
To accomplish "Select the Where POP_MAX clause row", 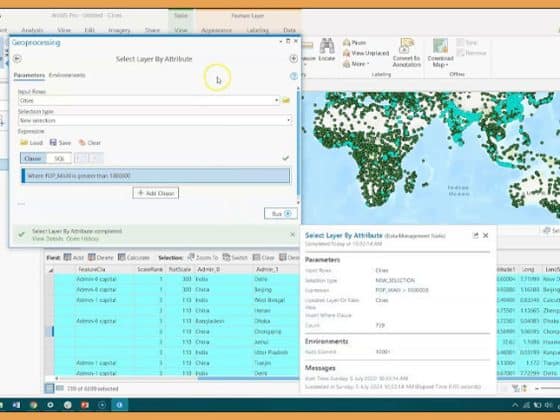I will (156, 176).
